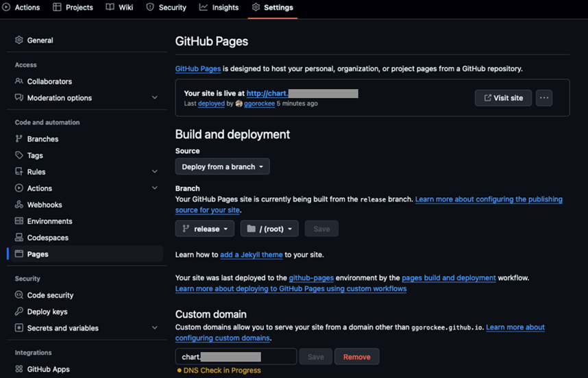The height and width of the screenshot is (378, 588).
Task: Click the General gear icon in sidebar
Action: click(x=19, y=40)
